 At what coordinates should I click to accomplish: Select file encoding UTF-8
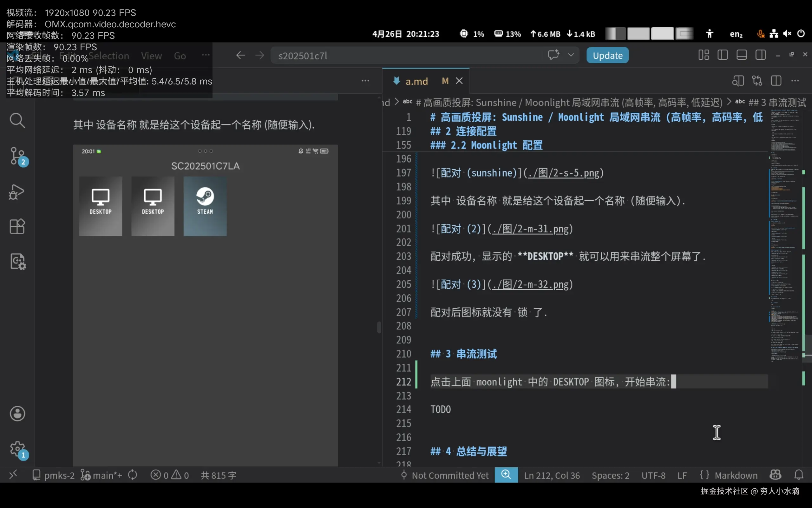click(653, 475)
